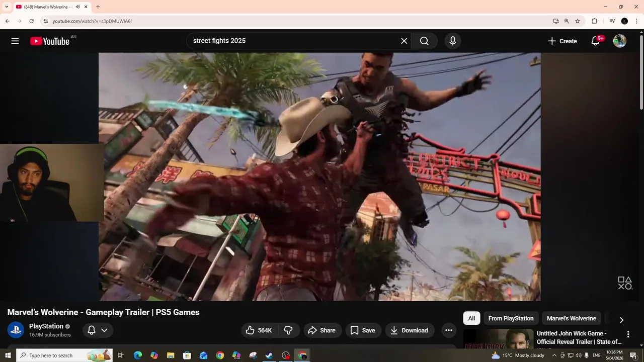Open Task View on the taskbar
The image size is (644, 362).
click(121, 355)
